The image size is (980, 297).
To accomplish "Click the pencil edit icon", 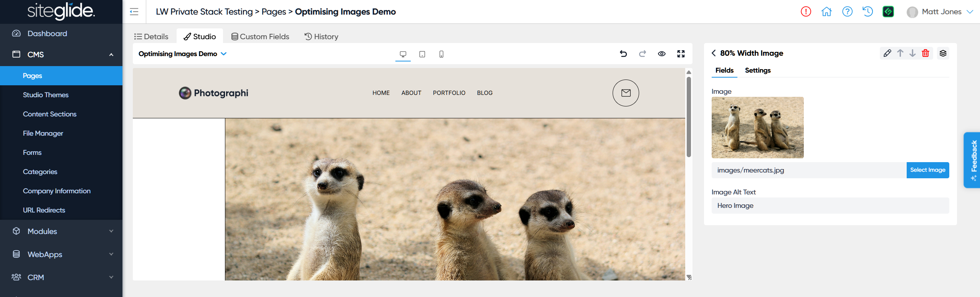I will [887, 53].
